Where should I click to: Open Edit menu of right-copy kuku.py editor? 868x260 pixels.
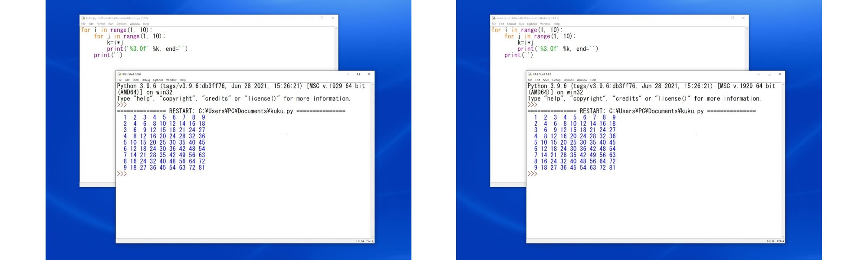[x=502, y=24]
